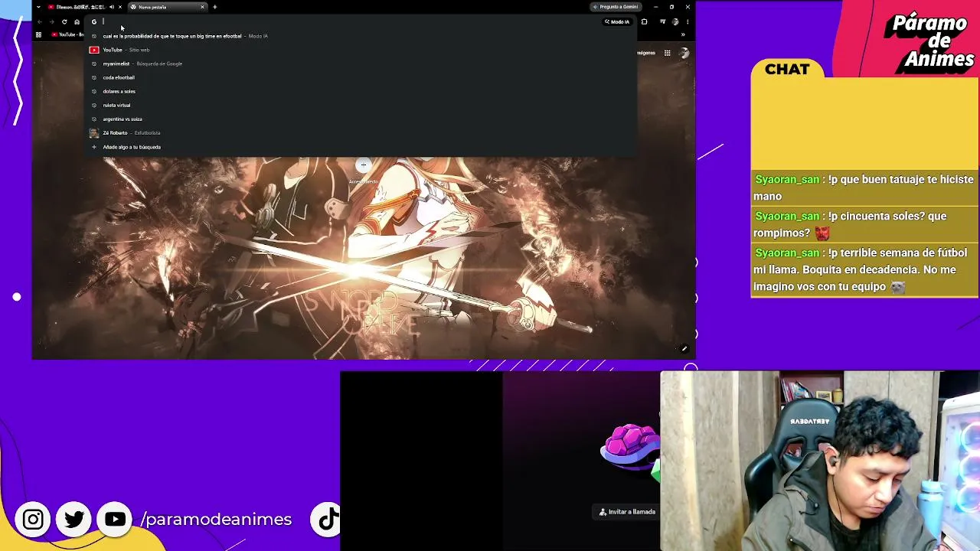Screen dimensions: 980x551
Task: Click the Pregunta a Gemini button
Action: 616,7
